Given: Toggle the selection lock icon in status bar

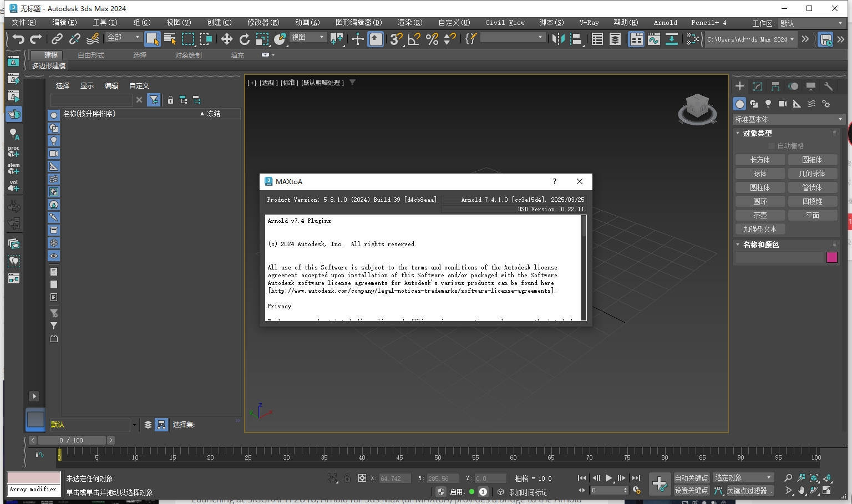Looking at the screenshot, I should [347, 478].
